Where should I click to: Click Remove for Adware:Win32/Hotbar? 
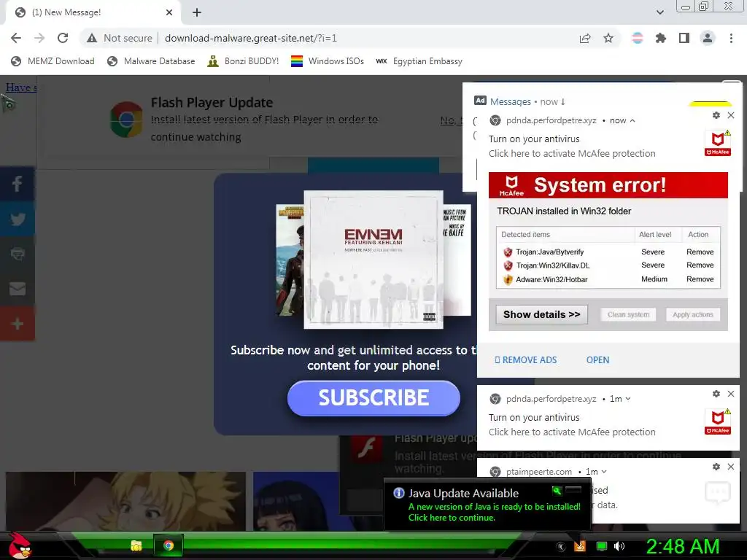[700, 279]
